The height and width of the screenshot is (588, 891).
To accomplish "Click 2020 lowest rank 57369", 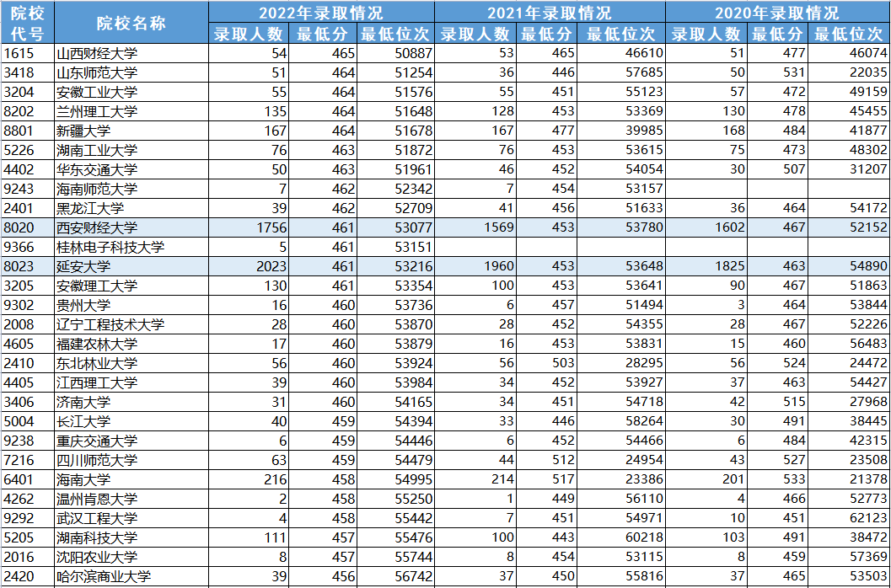I will [850, 557].
